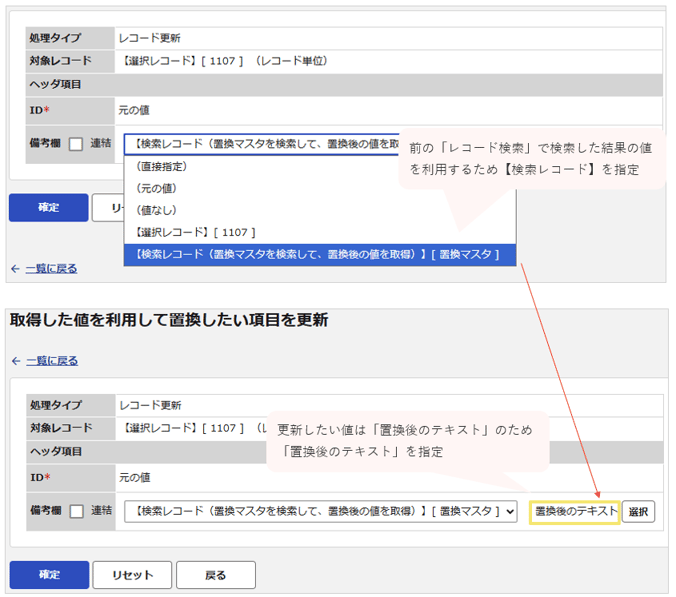This screenshot has width=676, height=597.
Task: Open the upper 一覧に戻る link
Action: (x=51, y=269)
